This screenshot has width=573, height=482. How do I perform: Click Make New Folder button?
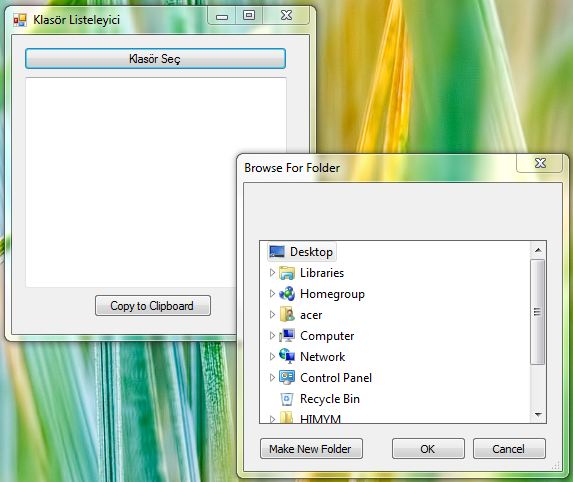pyautogui.click(x=311, y=448)
